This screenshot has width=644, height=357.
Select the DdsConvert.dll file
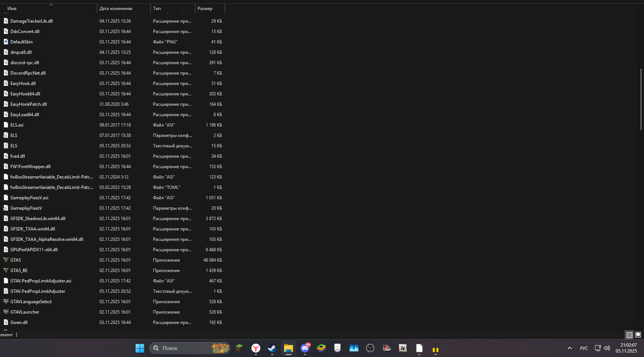click(x=25, y=32)
